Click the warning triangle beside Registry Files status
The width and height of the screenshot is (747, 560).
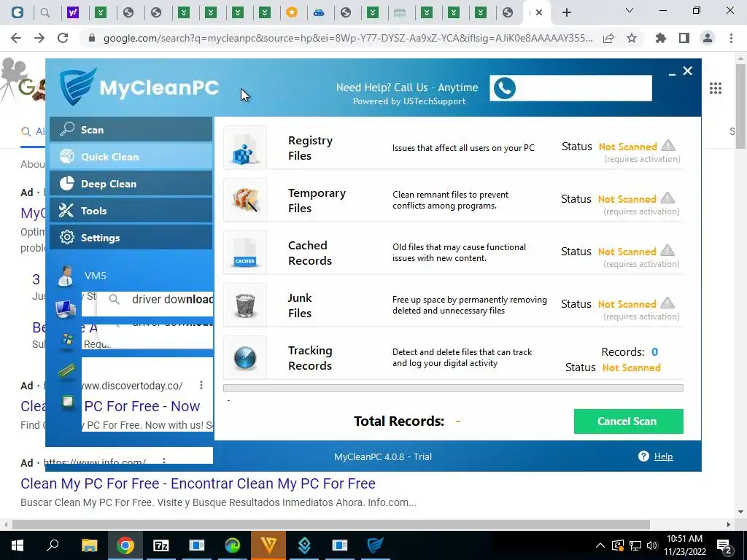point(668,145)
